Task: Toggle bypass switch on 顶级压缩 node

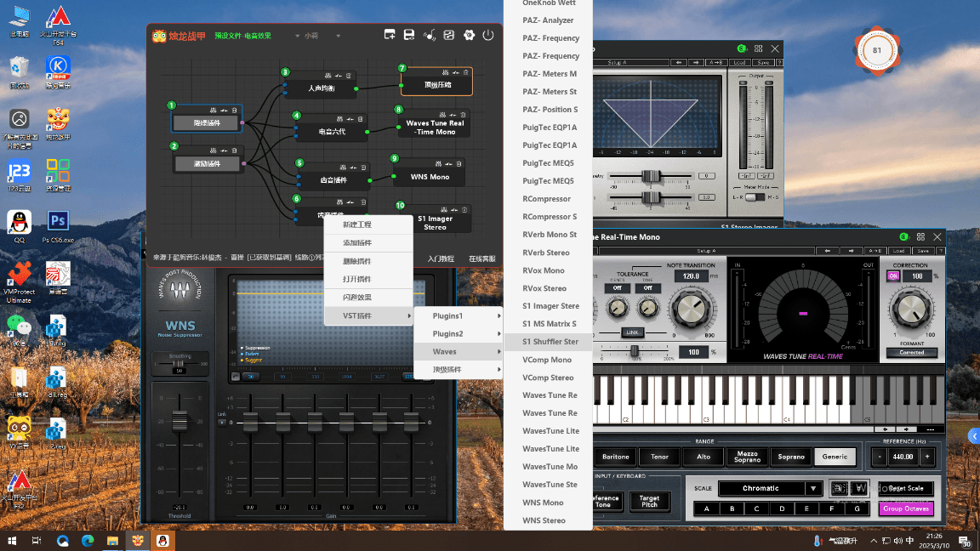Action: click(x=456, y=72)
